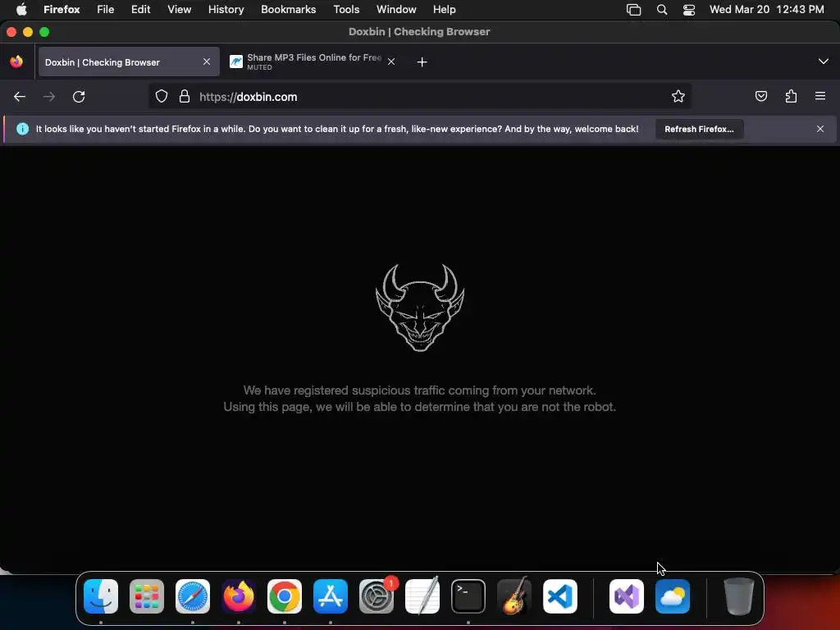Open Control Center in menu bar
The image size is (840, 630).
(689, 10)
